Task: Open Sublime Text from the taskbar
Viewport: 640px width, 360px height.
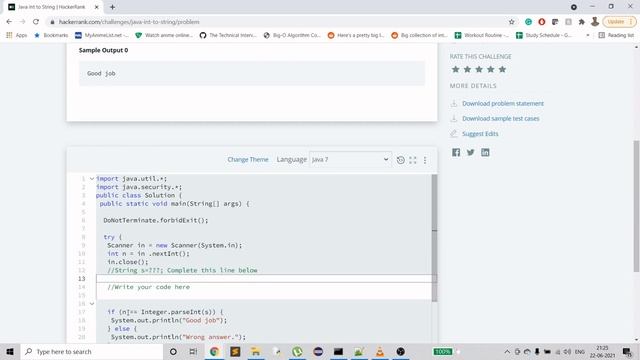Action: [235, 351]
